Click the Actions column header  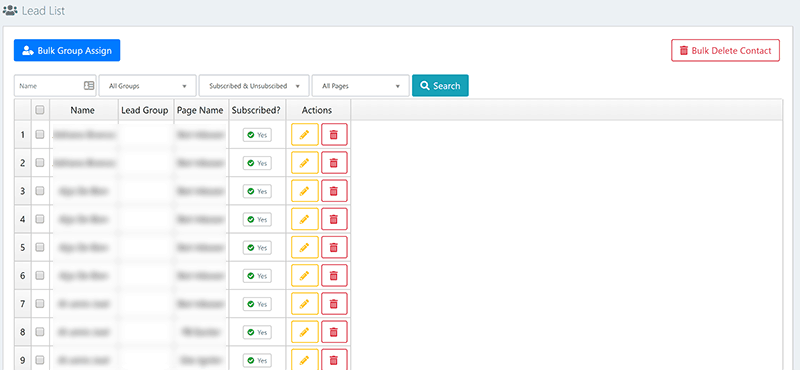point(317,110)
